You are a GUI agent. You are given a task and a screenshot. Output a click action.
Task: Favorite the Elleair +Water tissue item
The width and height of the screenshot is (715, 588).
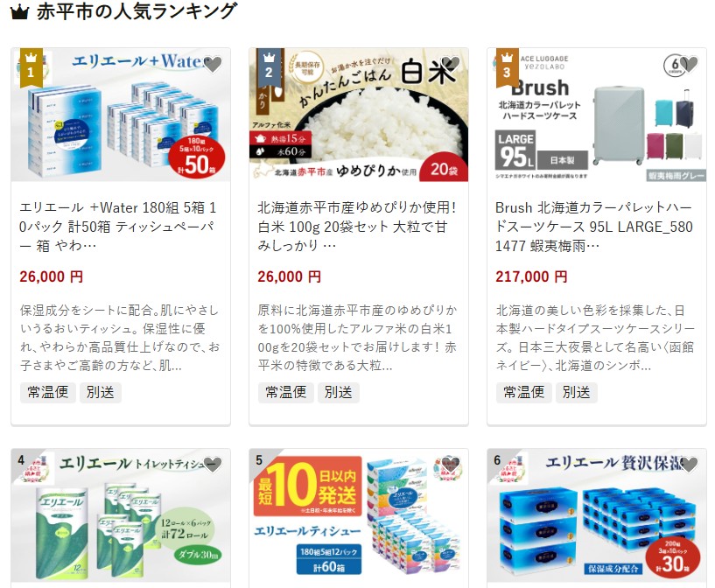[x=213, y=64]
